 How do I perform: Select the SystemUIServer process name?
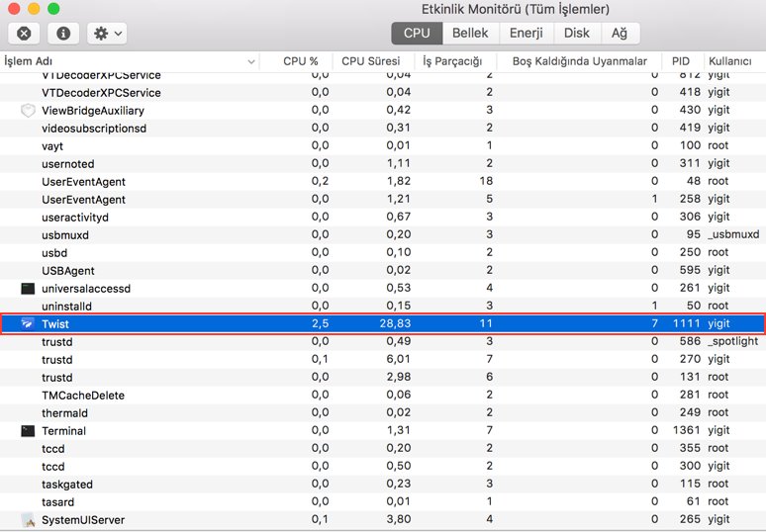tap(83, 520)
